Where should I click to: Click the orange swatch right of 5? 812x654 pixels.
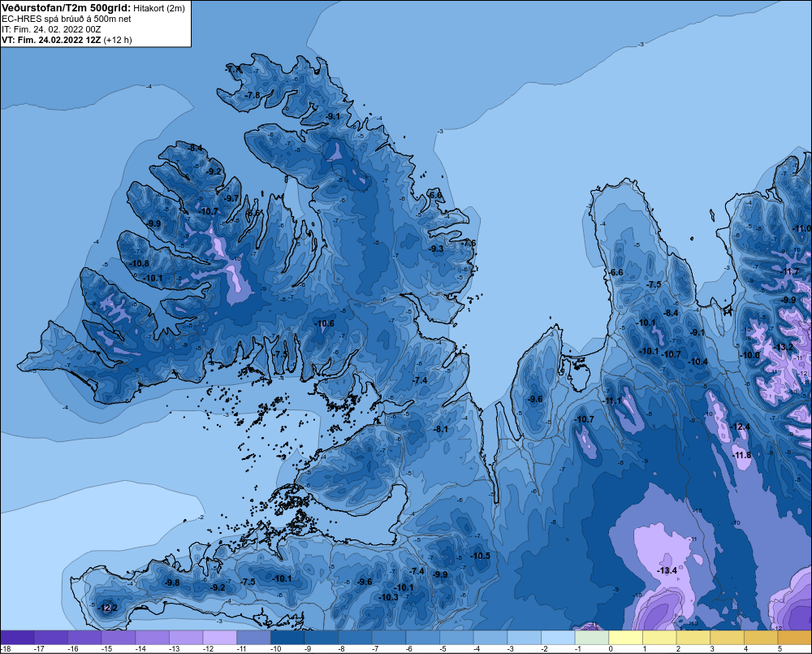pyautogui.click(x=795, y=638)
